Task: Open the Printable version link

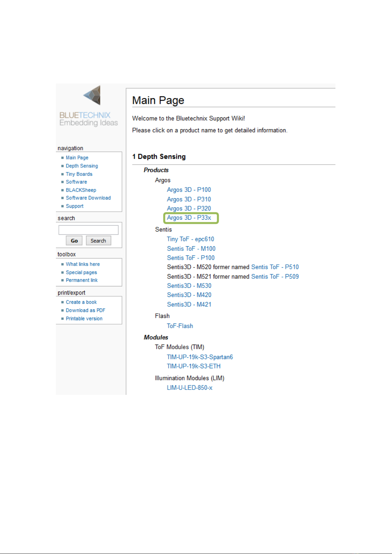Action: pyautogui.click(x=84, y=319)
